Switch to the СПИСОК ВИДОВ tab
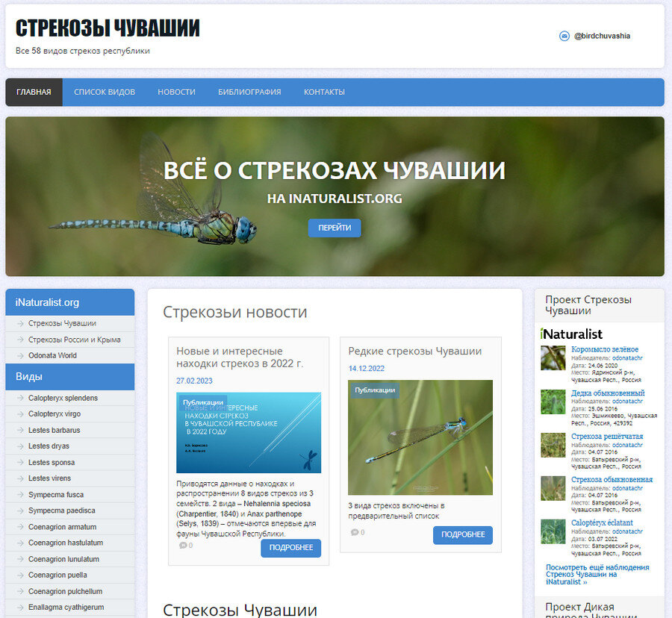The image size is (672, 618). [x=105, y=91]
